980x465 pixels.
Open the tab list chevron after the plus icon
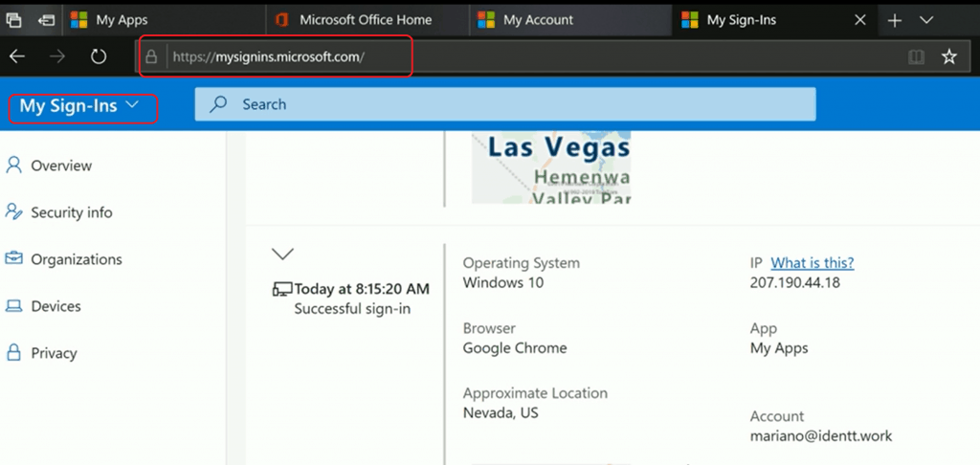click(926, 20)
